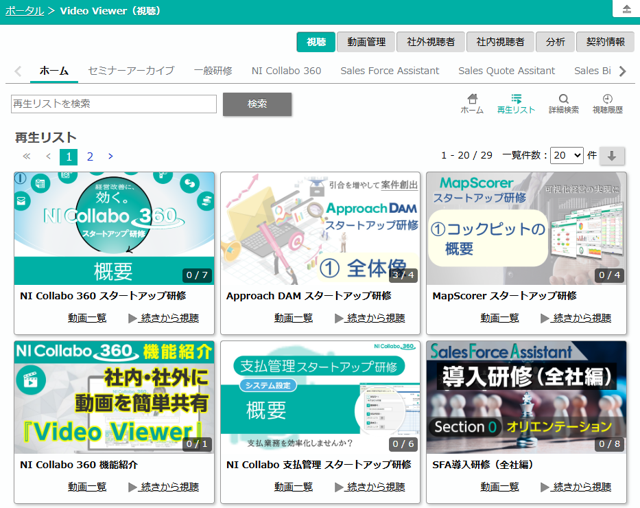Open 動画一覧 for Approach DAM スタートアップ研修

(x=293, y=318)
